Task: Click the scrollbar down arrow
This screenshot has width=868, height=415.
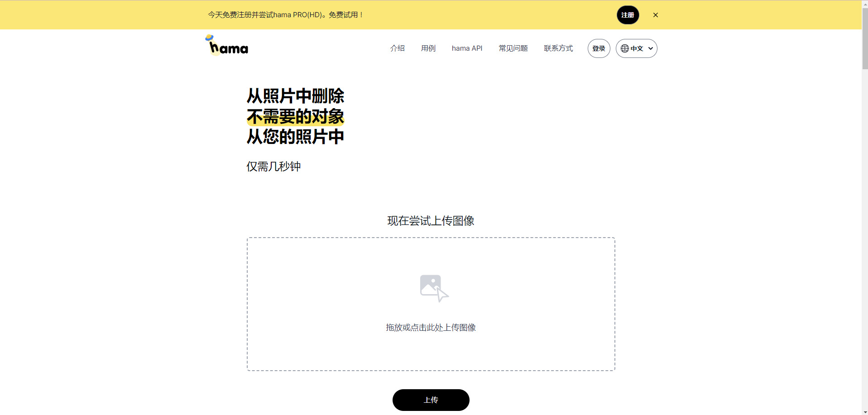Action: [x=865, y=412]
